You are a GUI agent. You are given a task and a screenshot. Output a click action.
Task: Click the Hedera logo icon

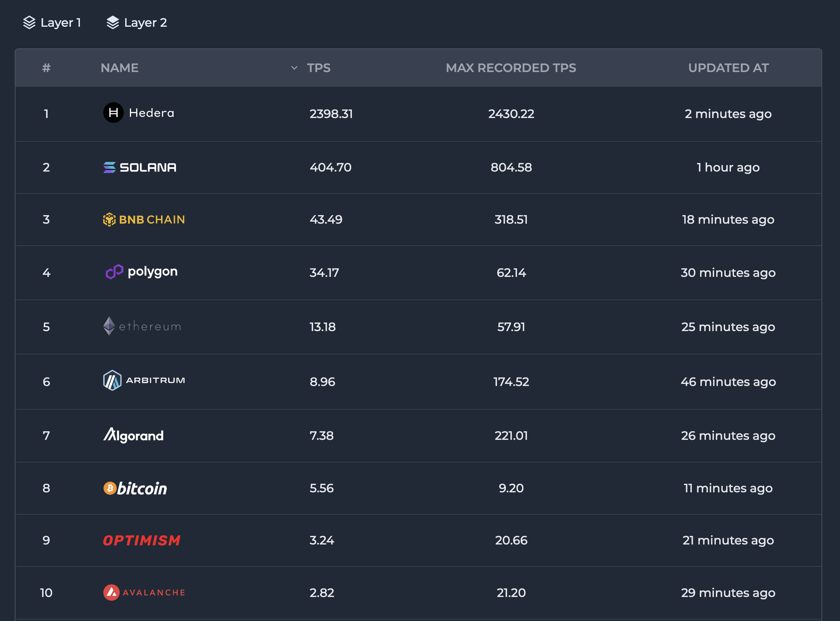point(113,113)
